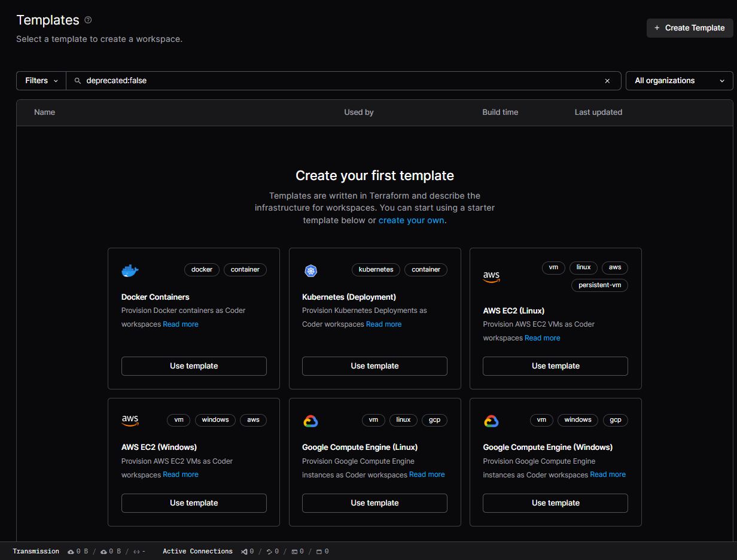Screen dimensions: 737x560
Task: Click the 'Kubernetes (Deployment)' card title
Action: click(x=349, y=297)
